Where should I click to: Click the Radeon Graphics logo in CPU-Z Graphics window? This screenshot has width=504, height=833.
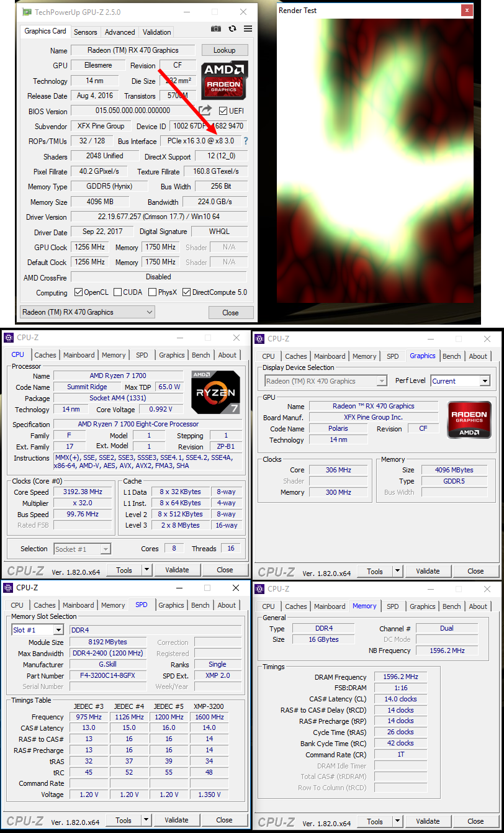click(x=469, y=420)
